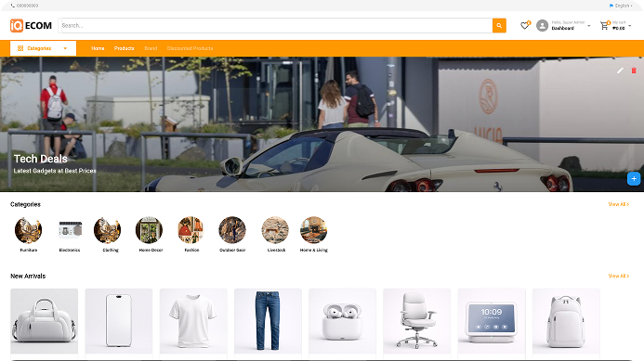Open the Livestock category circle

pos(275,230)
